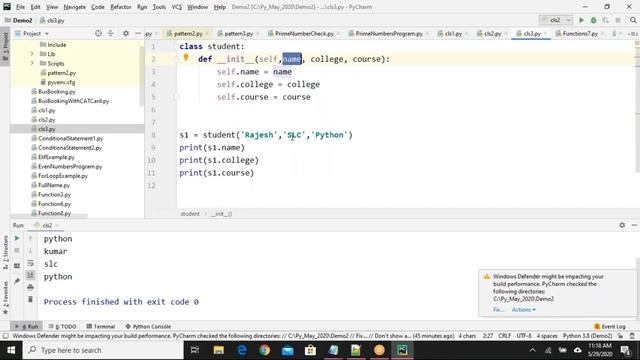Switch to cls1.py editor tab

453,33
